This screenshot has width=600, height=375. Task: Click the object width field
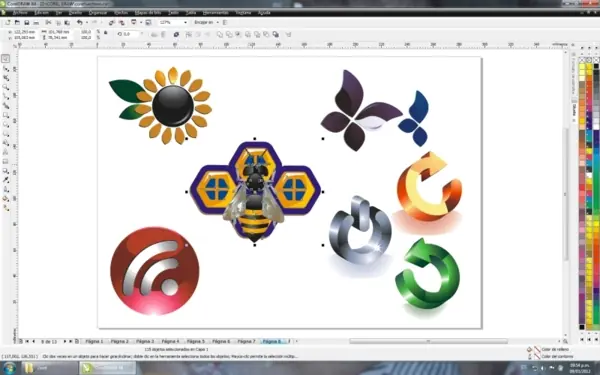click(x=59, y=32)
